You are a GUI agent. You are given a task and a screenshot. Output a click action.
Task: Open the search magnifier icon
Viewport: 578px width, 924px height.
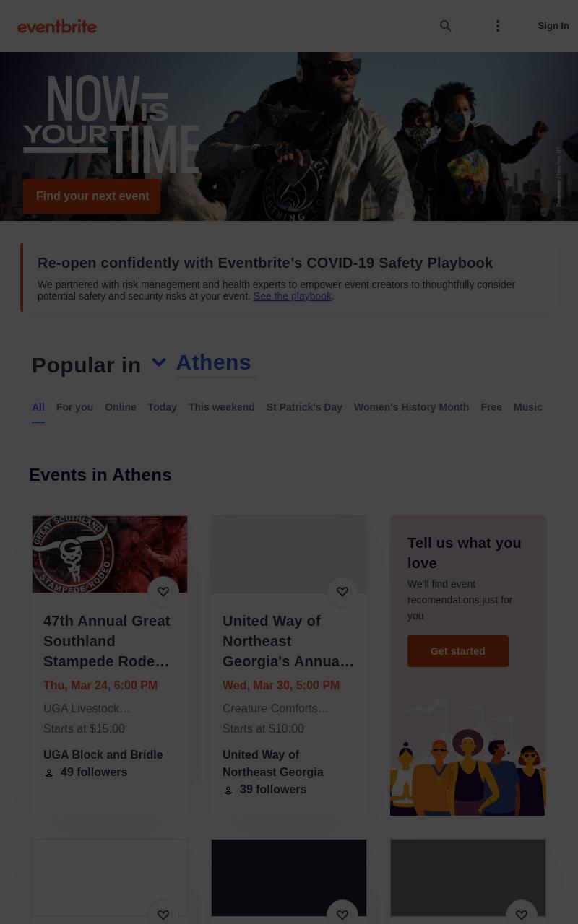(x=446, y=26)
